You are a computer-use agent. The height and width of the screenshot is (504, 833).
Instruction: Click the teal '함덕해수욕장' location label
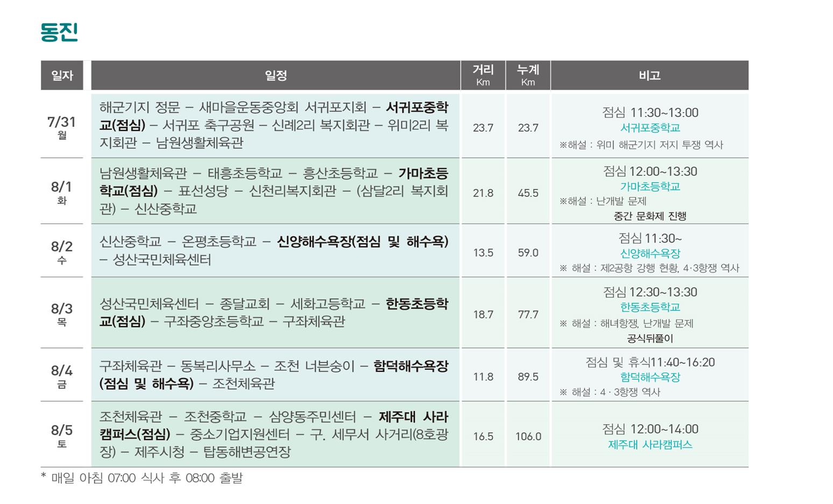pos(650,377)
